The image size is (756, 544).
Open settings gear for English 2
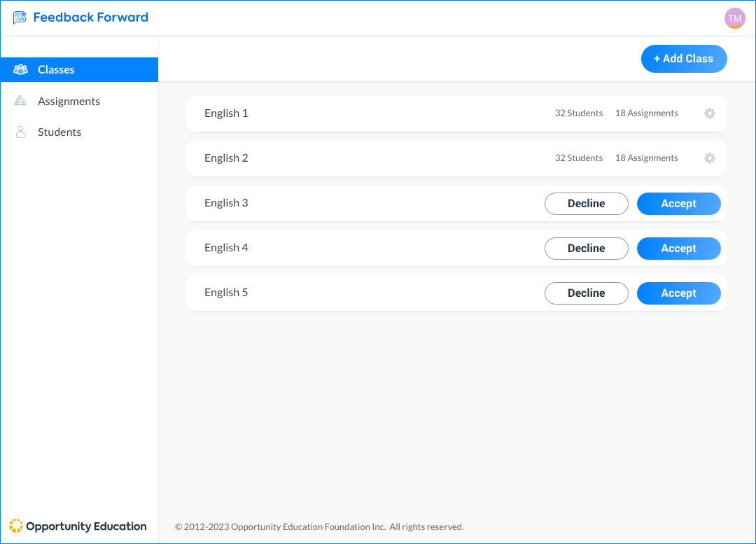click(x=709, y=158)
